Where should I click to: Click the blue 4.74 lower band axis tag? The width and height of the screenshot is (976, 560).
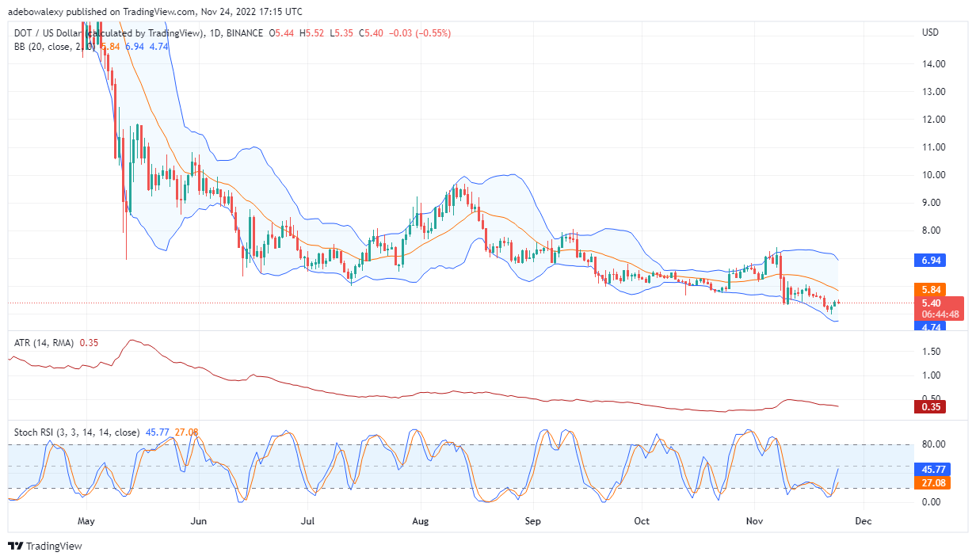[931, 326]
